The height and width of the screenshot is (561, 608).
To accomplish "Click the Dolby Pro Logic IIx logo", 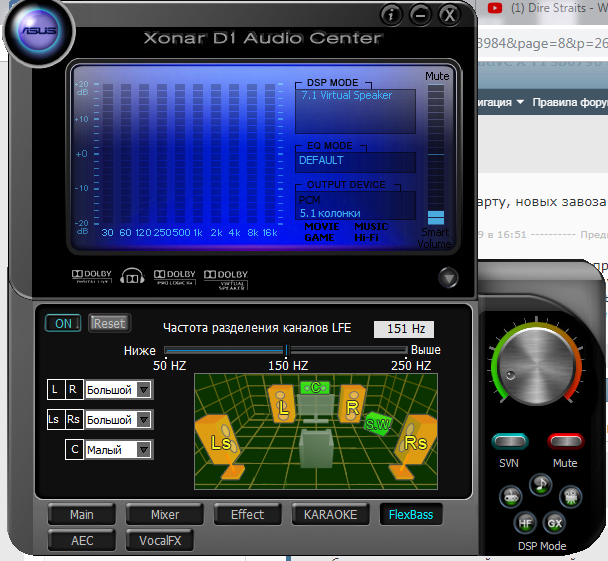I will coord(174,277).
